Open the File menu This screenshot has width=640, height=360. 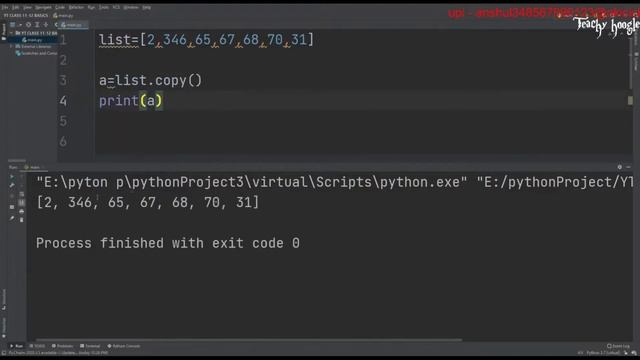coord(5,7)
